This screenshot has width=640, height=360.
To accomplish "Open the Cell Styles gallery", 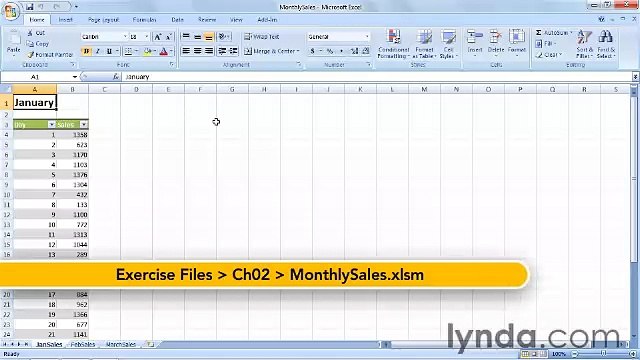I will click(x=448, y=44).
